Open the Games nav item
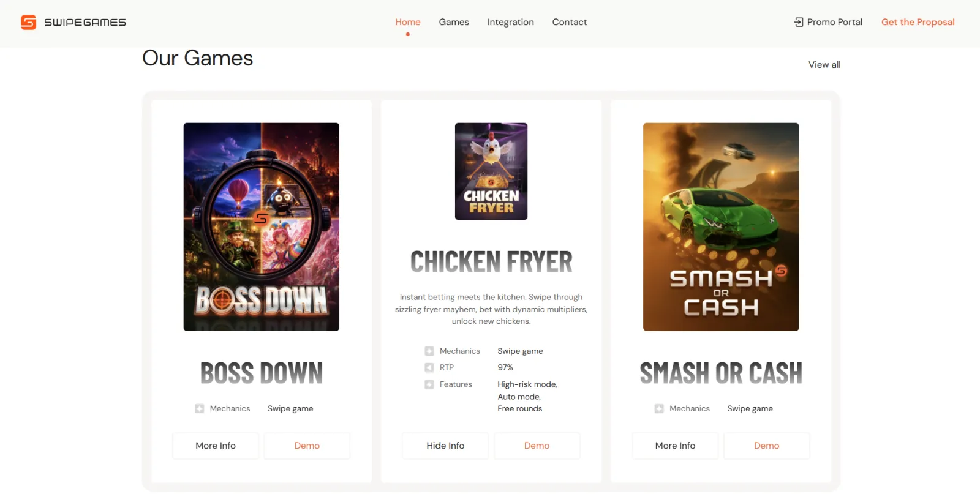The image size is (980, 494). click(454, 22)
